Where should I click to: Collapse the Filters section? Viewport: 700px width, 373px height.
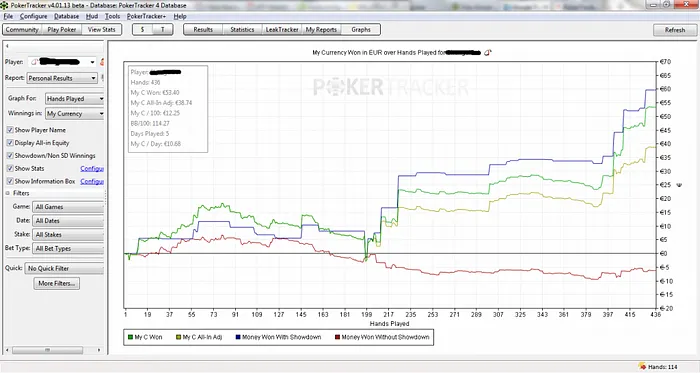pyautogui.click(x=8, y=193)
